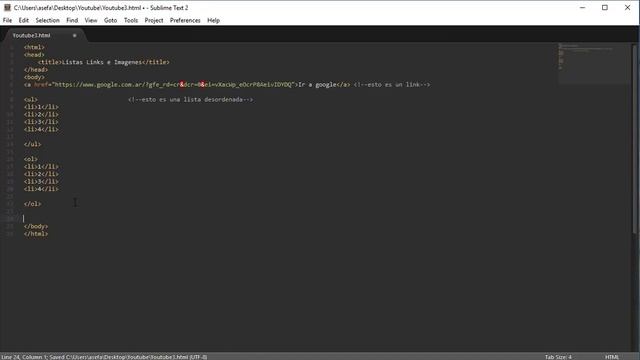Click the </ul> closing tag line
Screen dimensions: 640x360
pyautogui.click(x=32, y=144)
